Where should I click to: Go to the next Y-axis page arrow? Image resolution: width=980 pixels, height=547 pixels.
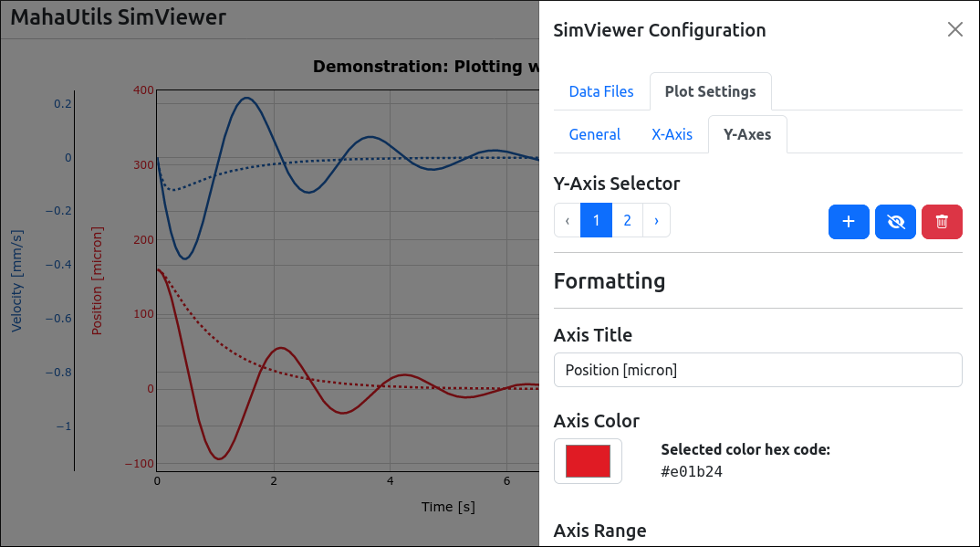656,220
